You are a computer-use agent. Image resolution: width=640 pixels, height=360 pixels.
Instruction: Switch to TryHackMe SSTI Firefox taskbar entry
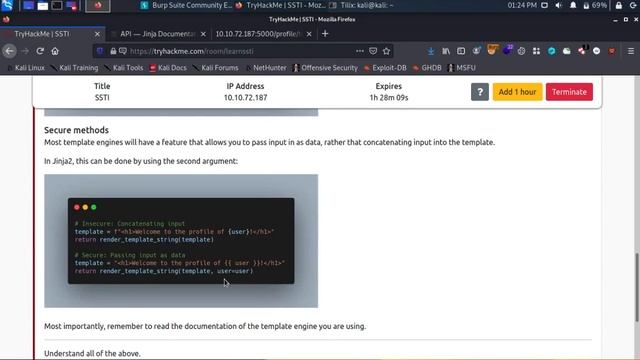(x=281, y=5)
